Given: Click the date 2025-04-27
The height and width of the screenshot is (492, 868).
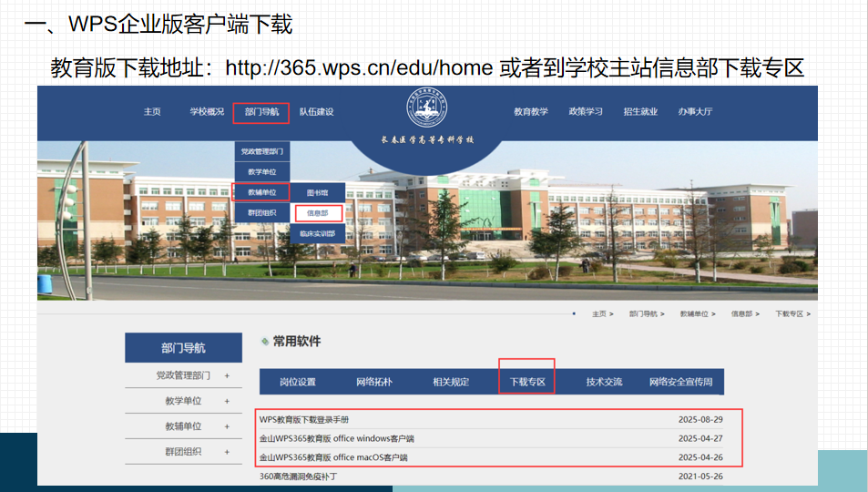Looking at the screenshot, I should point(700,438).
